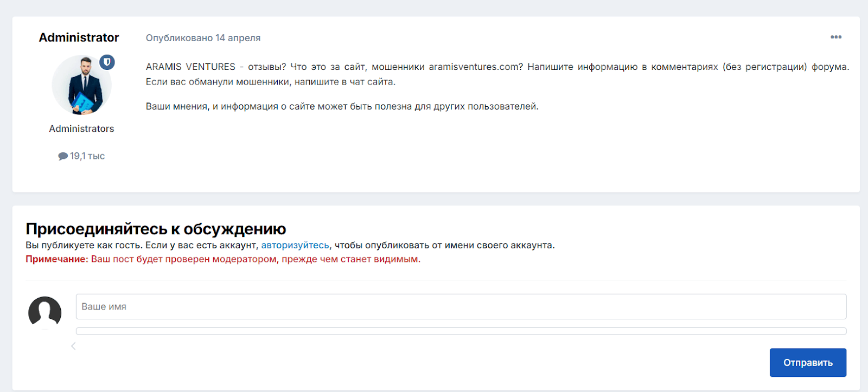Click the '19,1 тыс' post count

[87, 156]
